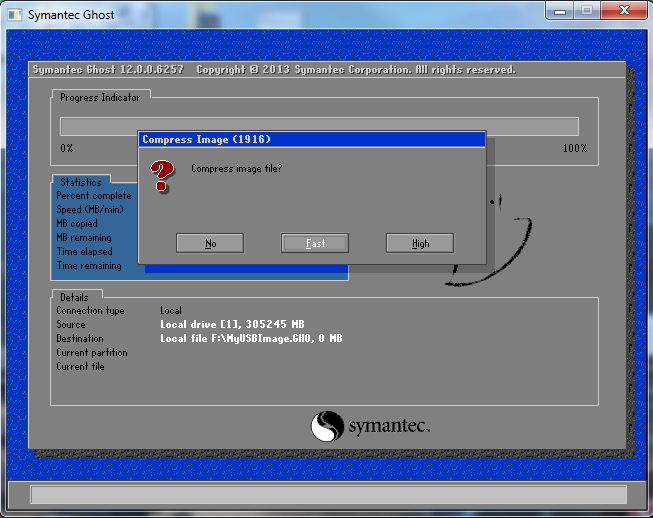Click the progress indicator bar
The height and width of the screenshot is (518, 653).
[x=319, y=126]
